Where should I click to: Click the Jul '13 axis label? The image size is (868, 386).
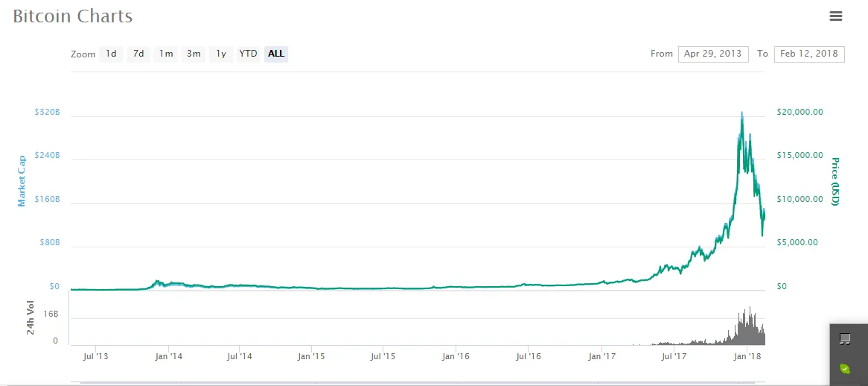pos(98,356)
